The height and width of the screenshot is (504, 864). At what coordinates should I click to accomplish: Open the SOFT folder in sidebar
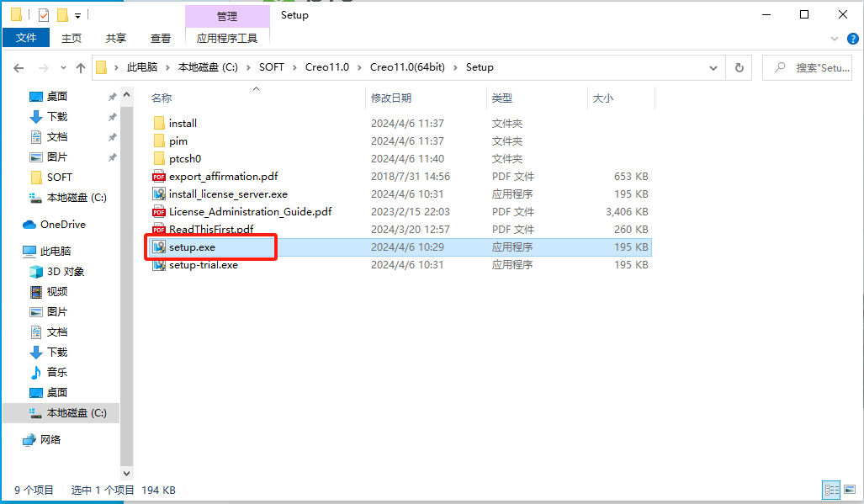click(60, 178)
